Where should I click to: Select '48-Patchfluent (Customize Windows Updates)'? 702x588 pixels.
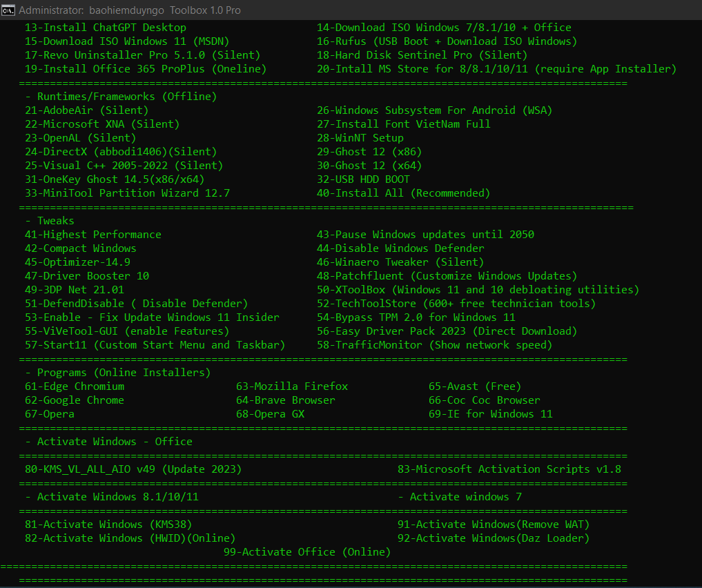[447, 276]
